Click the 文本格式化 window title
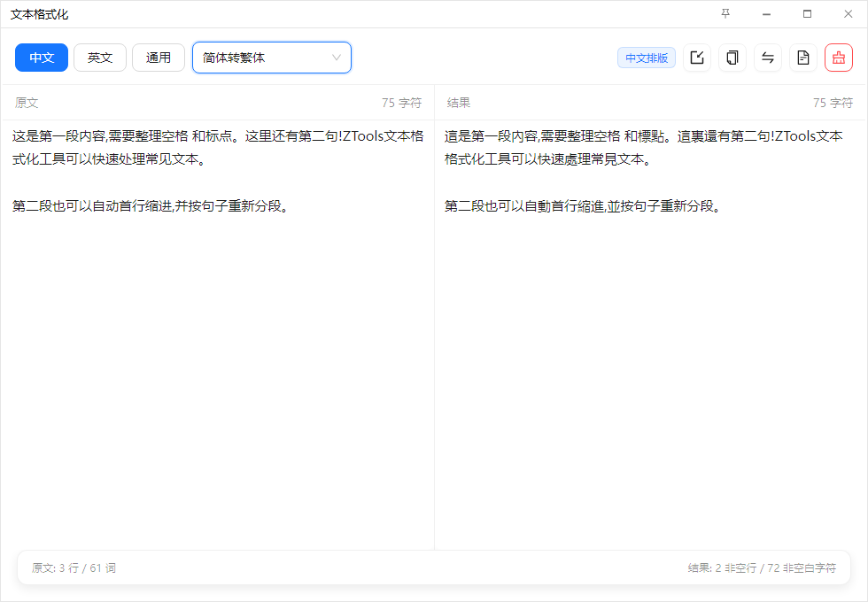 39,14
